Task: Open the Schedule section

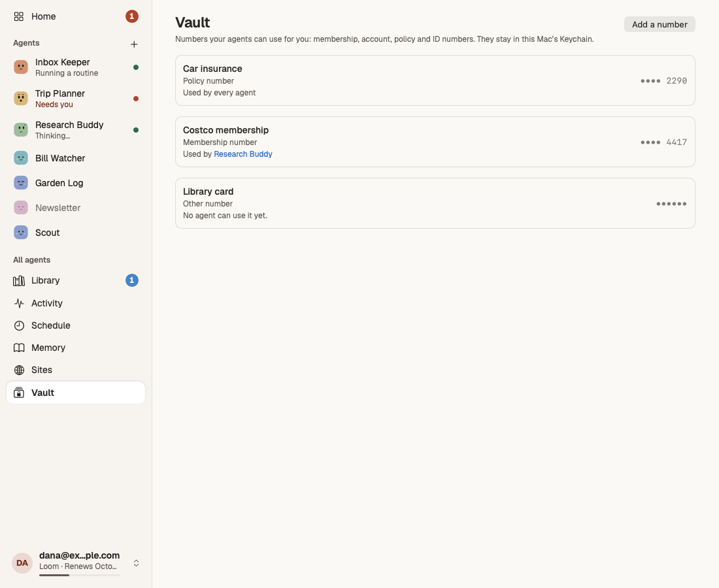Action: click(x=76, y=325)
